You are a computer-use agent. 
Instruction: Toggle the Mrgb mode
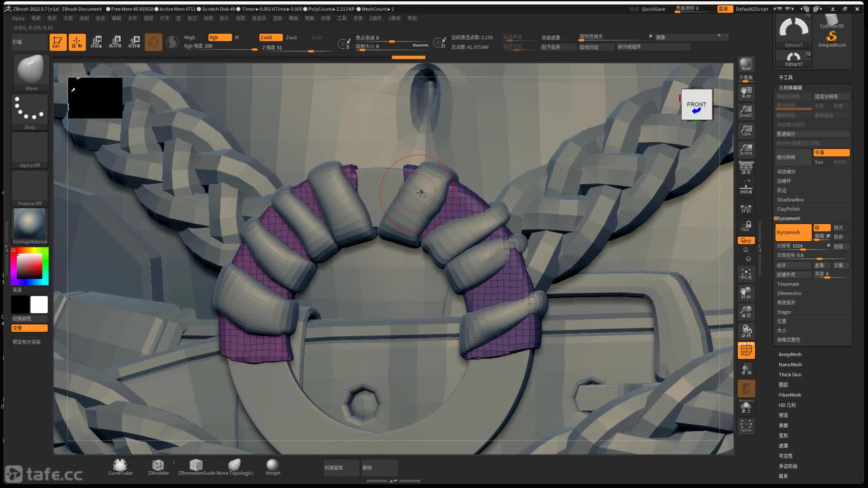190,38
